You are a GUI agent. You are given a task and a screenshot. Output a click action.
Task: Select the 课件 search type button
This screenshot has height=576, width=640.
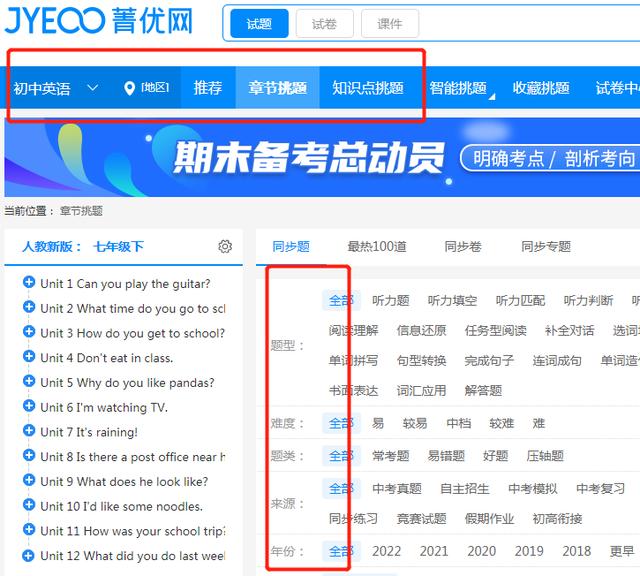390,24
